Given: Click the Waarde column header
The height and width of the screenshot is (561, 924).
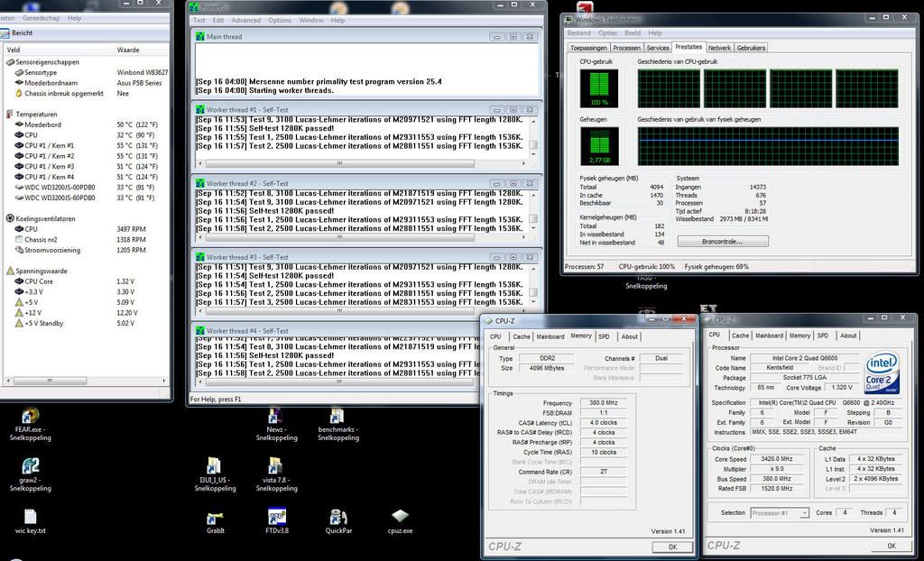Looking at the screenshot, I should click(141, 51).
